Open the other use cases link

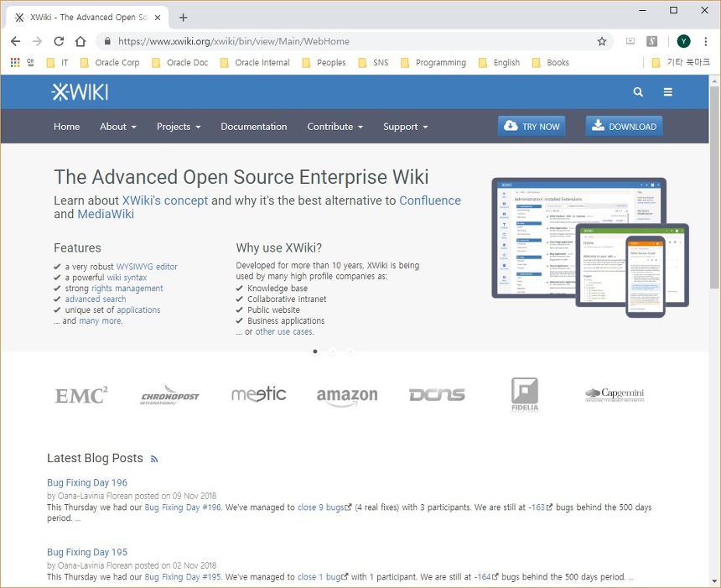284,331
